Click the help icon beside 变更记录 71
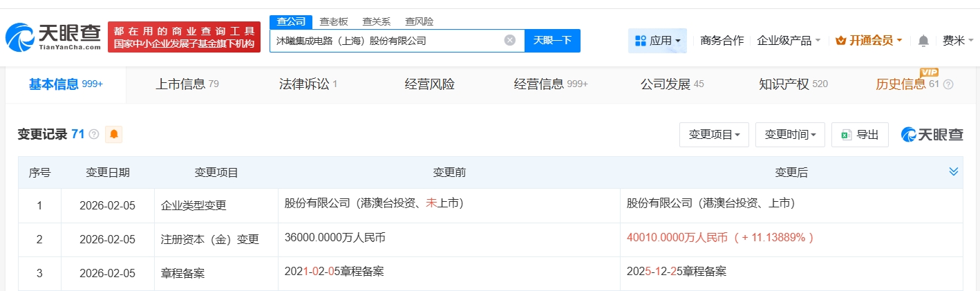The image size is (980, 291). 94,134
